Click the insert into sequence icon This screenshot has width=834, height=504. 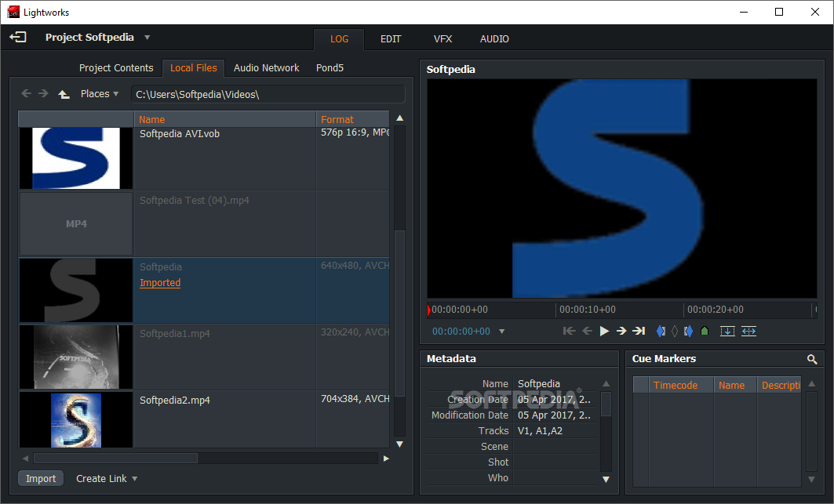point(727,332)
